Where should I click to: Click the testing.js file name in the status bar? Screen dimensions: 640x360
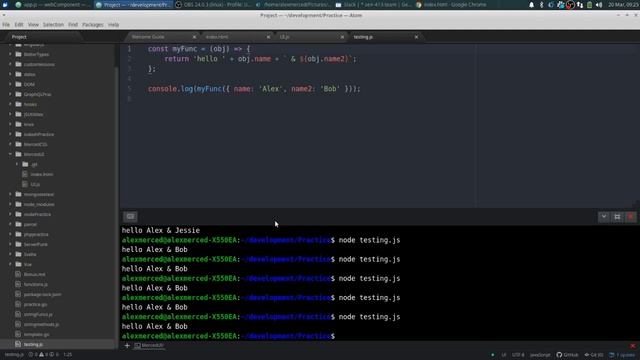14,355
